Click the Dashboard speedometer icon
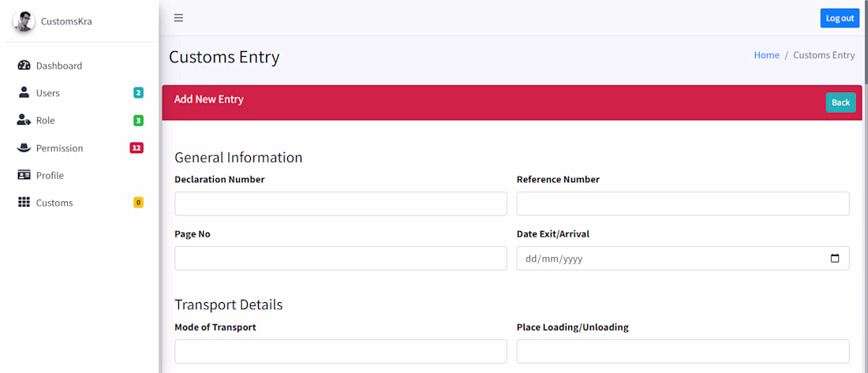The height and width of the screenshot is (373, 868). click(24, 65)
